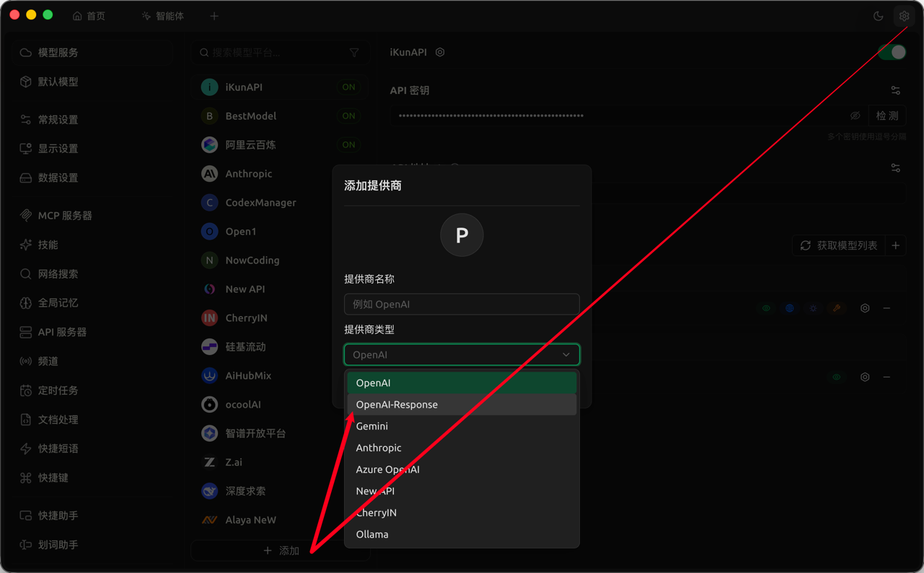Click the 网络搜索 magnifier icon

(x=26, y=274)
